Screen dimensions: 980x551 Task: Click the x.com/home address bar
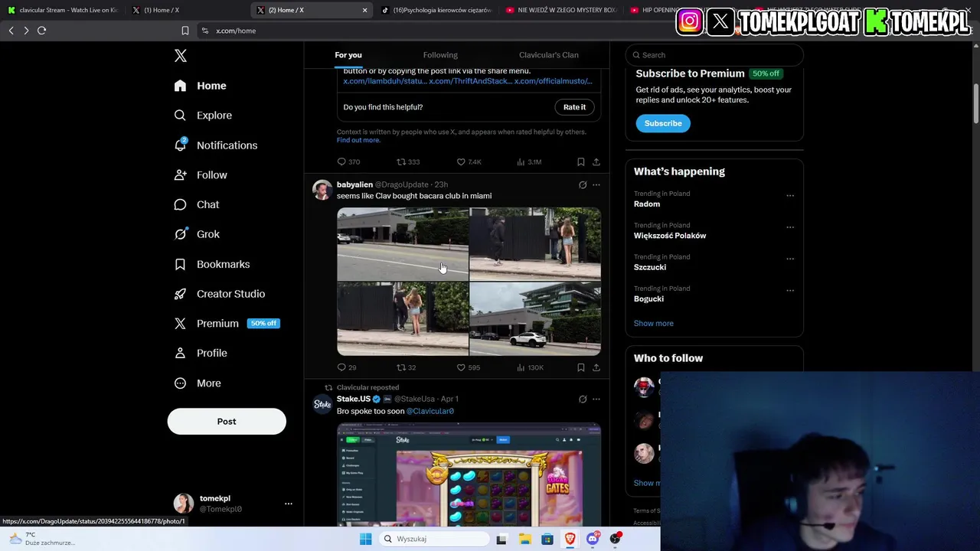click(x=236, y=31)
